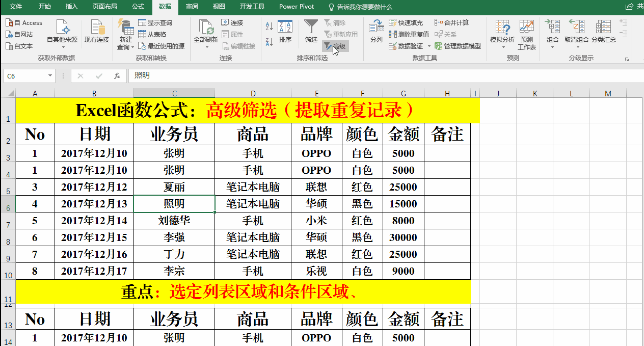Expand the Name Box dropdown arrow
The width and height of the screenshot is (644, 346).
pyautogui.click(x=50, y=76)
